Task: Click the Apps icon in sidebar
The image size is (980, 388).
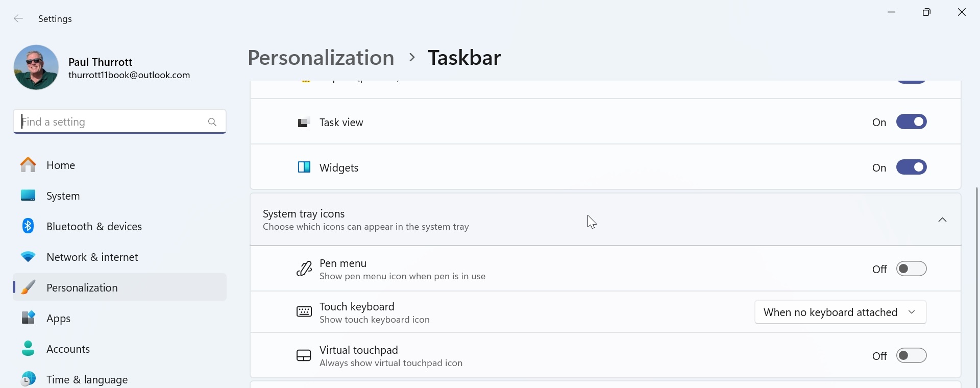Action: point(29,318)
